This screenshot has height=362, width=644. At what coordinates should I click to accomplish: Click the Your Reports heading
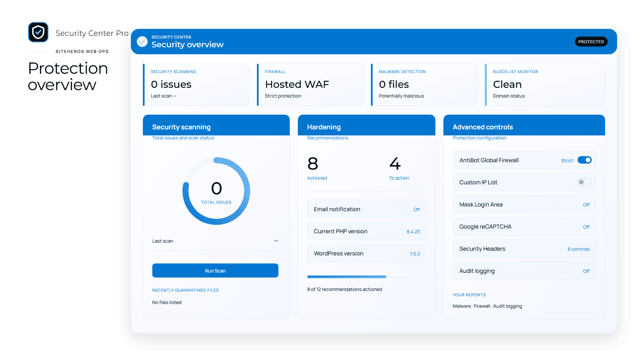pos(469,295)
